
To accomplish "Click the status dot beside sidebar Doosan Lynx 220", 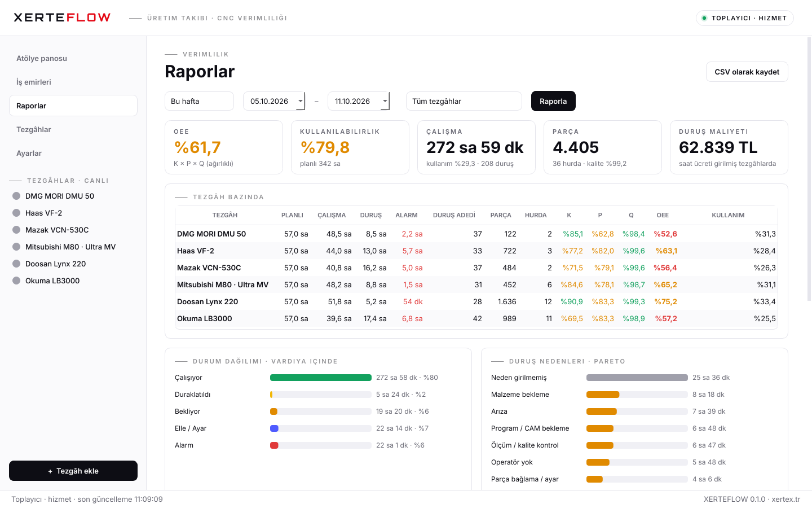I will (16, 264).
